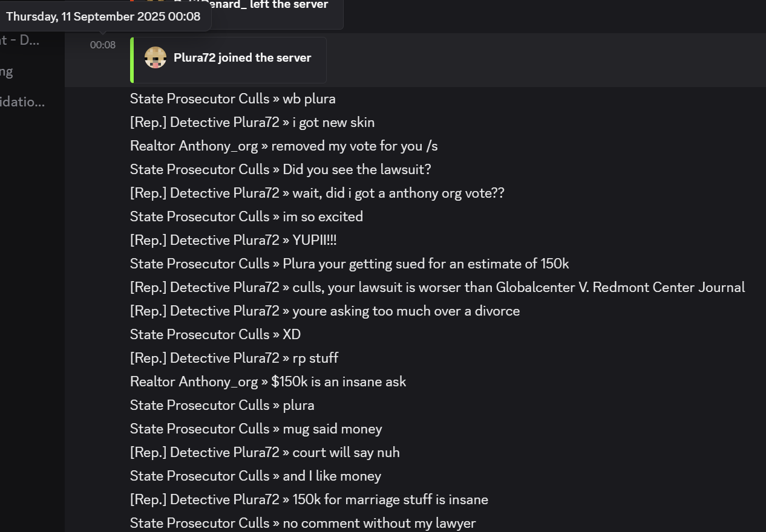Click the date tooltip "Thursday, 11 September 2025 00:08"

point(103,16)
